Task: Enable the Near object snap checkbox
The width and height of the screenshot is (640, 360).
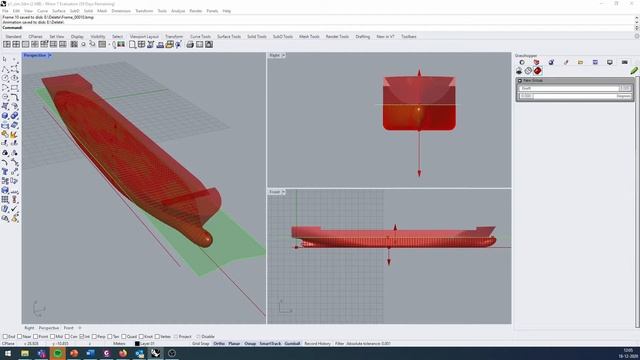Action: tap(20, 337)
